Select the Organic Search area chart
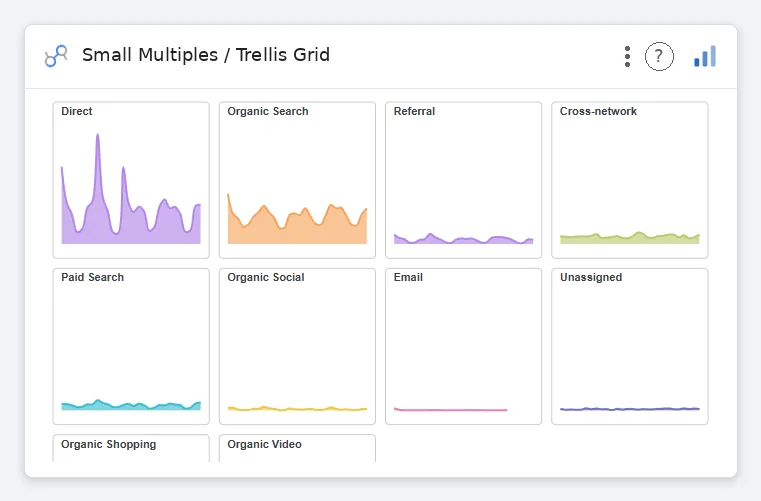This screenshot has width=761, height=501. pos(297,180)
